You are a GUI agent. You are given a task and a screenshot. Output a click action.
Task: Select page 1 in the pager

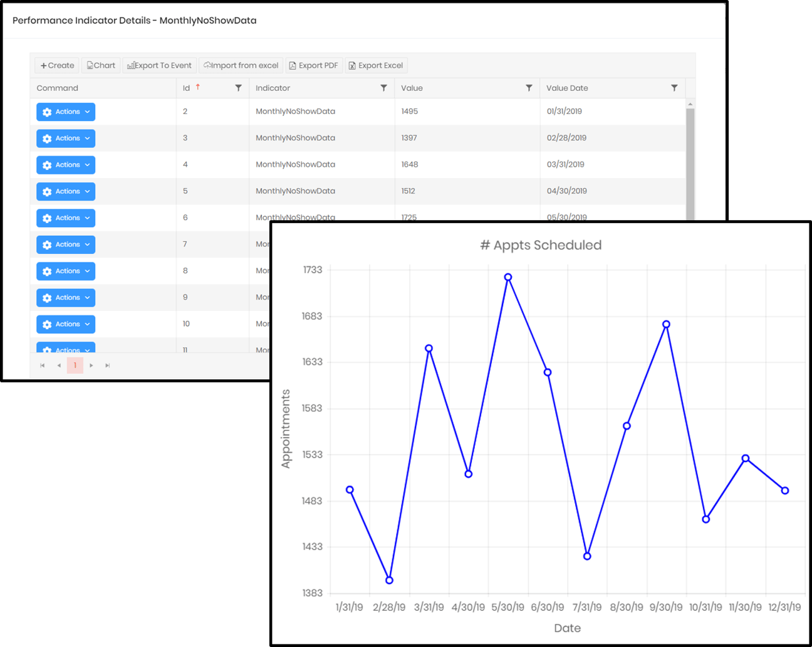75,365
